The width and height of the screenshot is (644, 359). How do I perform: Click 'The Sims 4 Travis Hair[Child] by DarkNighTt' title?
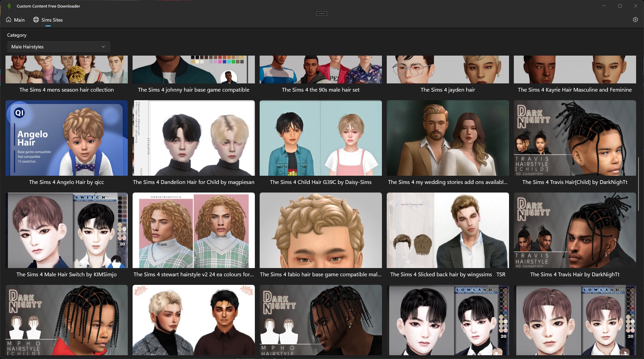[x=575, y=182]
